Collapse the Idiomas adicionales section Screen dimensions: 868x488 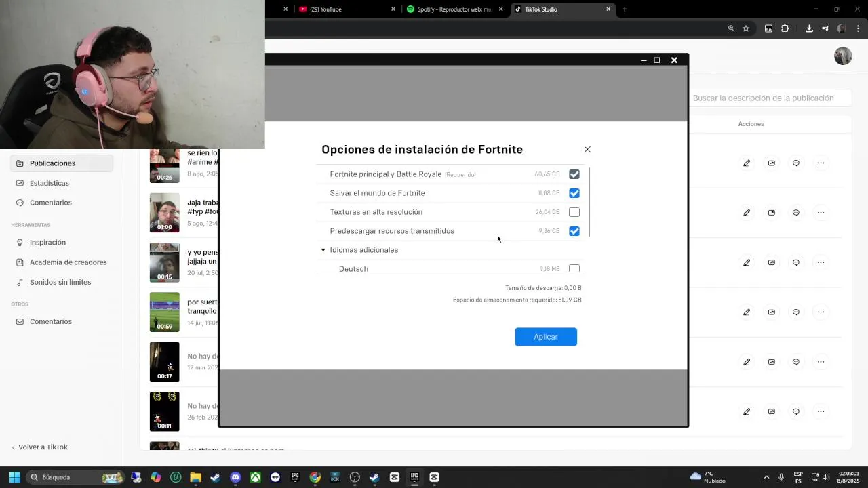tap(323, 250)
